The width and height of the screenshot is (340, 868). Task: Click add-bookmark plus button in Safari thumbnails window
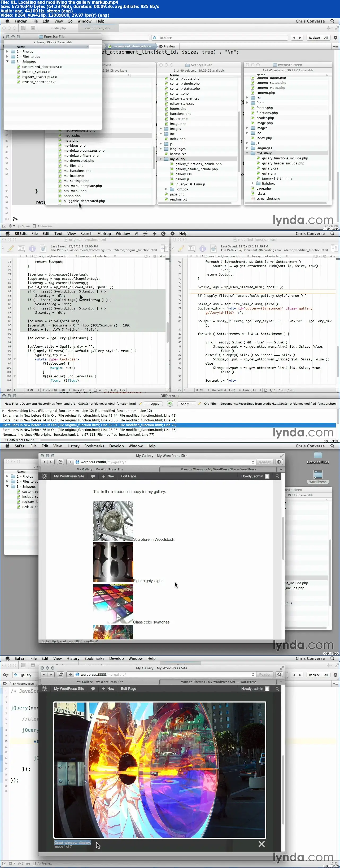pyautogui.click(x=70, y=462)
